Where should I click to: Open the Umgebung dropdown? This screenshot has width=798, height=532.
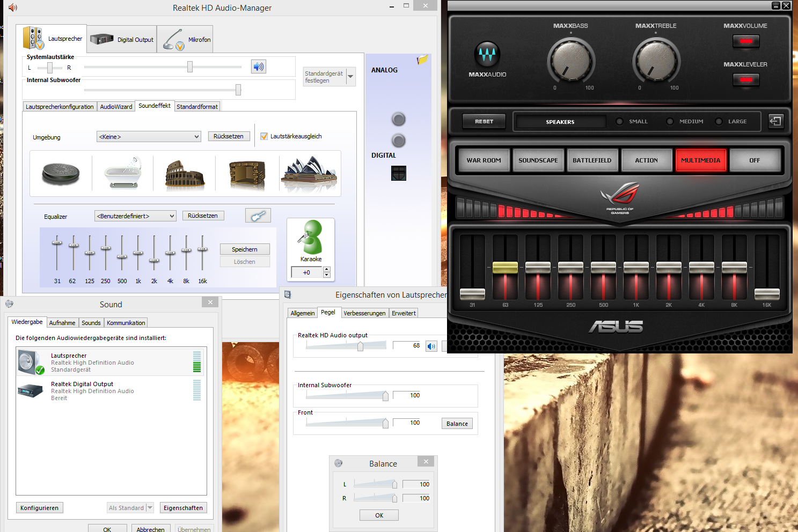149,137
